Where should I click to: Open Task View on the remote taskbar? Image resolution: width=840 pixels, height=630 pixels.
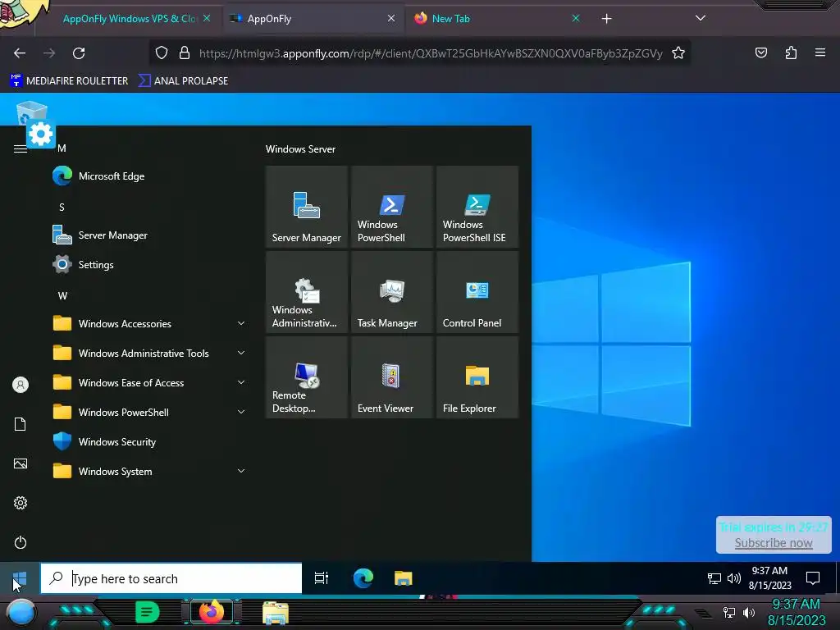click(322, 578)
